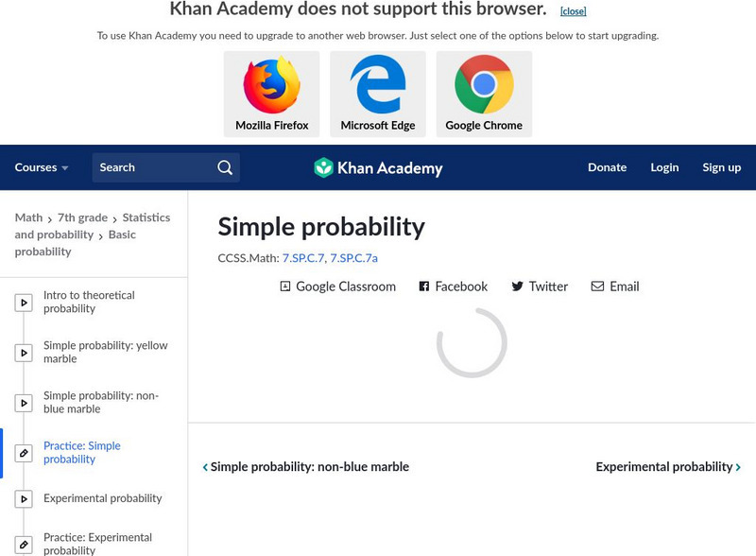
Task: Click the search magnifying glass icon
Action: coord(225,167)
